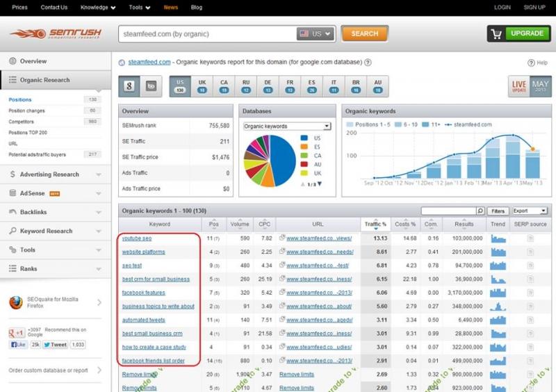Click the Help question mark icon
This screenshot has width=556, height=392.
[x=531, y=63]
